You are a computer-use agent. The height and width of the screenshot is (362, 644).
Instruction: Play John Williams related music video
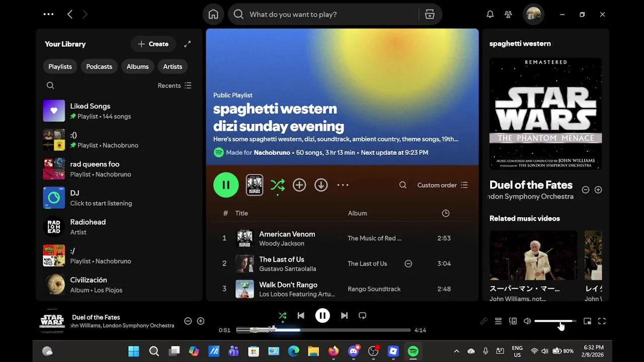click(533, 255)
